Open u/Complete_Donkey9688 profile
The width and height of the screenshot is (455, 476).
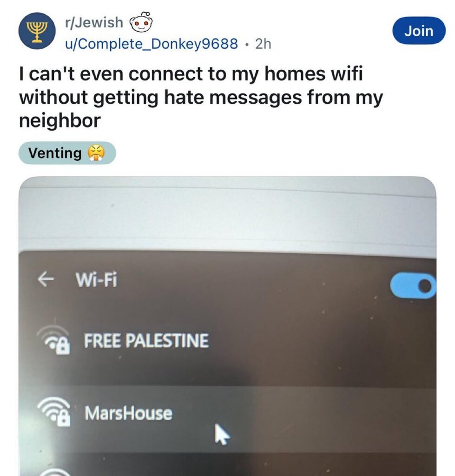click(152, 44)
